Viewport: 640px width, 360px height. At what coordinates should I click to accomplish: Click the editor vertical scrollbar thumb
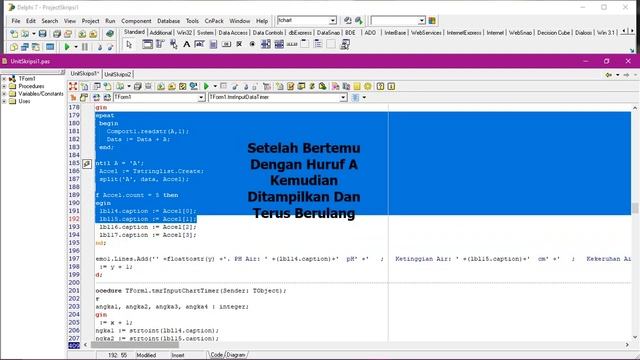pos(635,208)
